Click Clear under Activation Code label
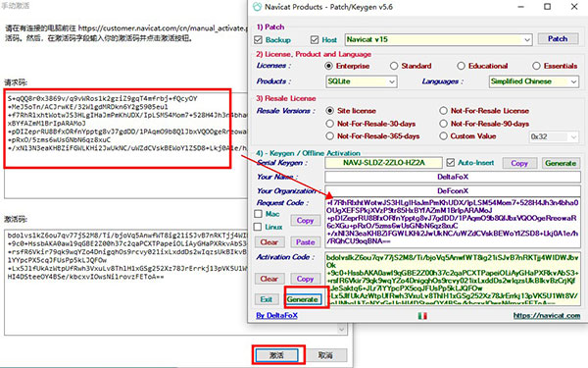Screen dimensions: 588x368 pos(269,279)
